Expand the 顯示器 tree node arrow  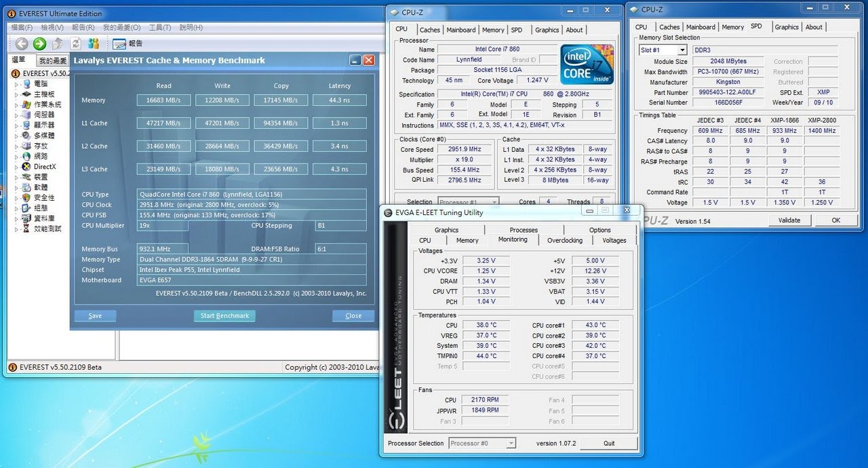(17, 125)
